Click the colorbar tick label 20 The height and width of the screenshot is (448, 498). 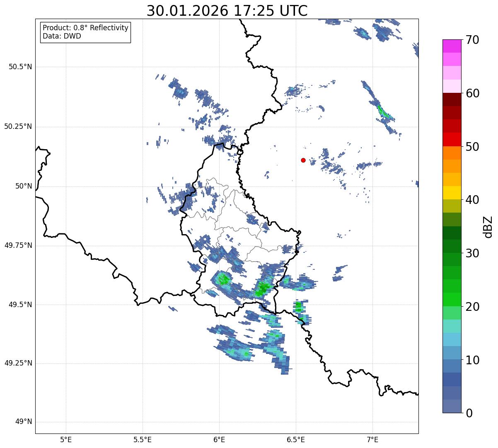473,307
